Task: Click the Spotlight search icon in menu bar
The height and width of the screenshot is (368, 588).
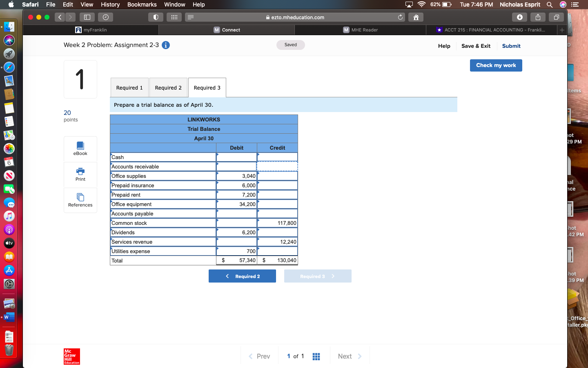Action: click(x=550, y=4)
